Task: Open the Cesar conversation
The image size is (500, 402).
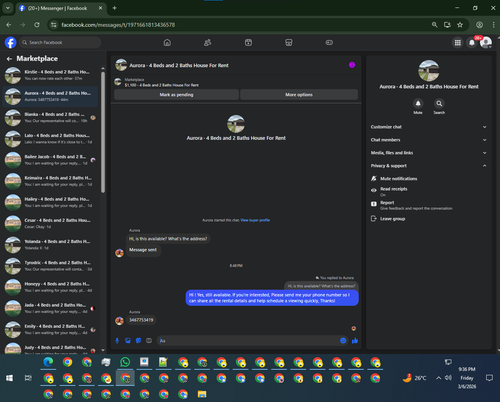Action: pos(50,223)
